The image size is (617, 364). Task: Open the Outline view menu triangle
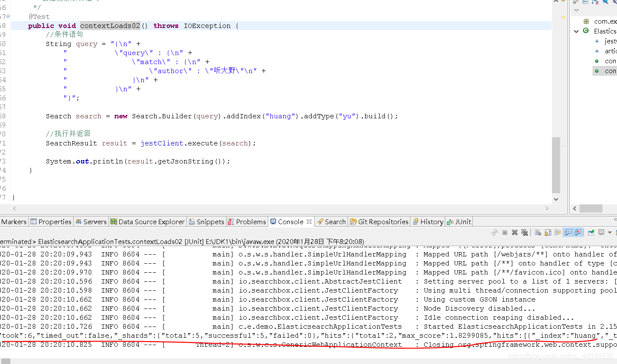pos(577,10)
